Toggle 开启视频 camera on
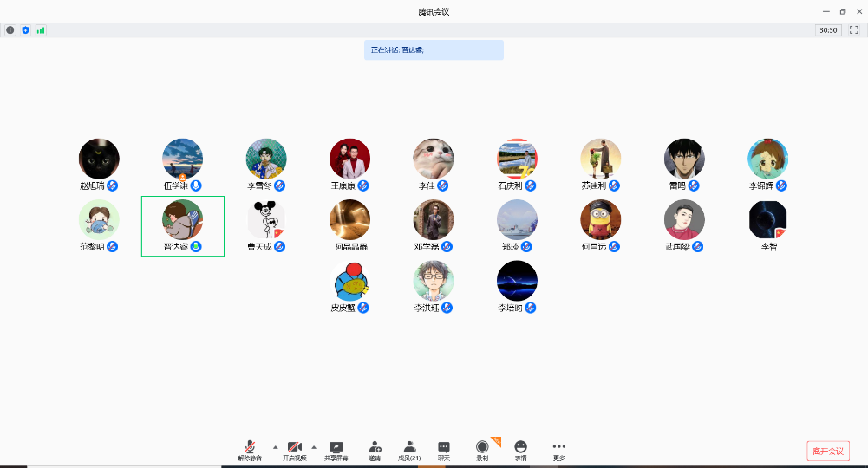Image resolution: width=868 pixels, height=468 pixels. click(295, 446)
